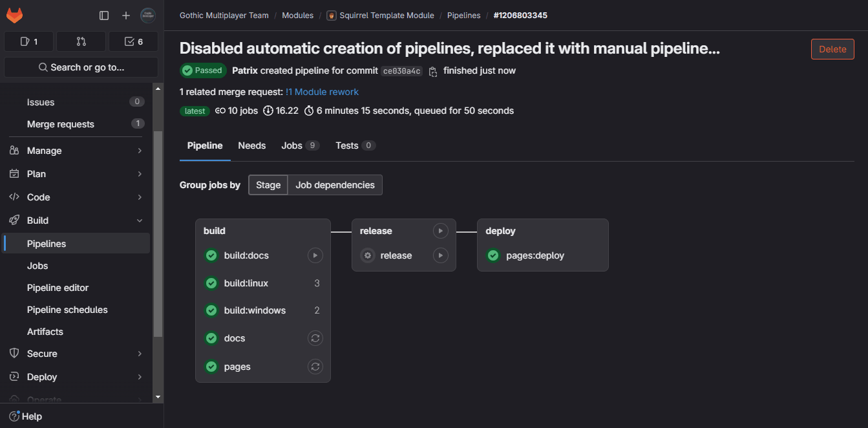Toggle the sidebar collapse icon
Image resolution: width=868 pixels, height=428 pixels.
pyautogui.click(x=104, y=16)
